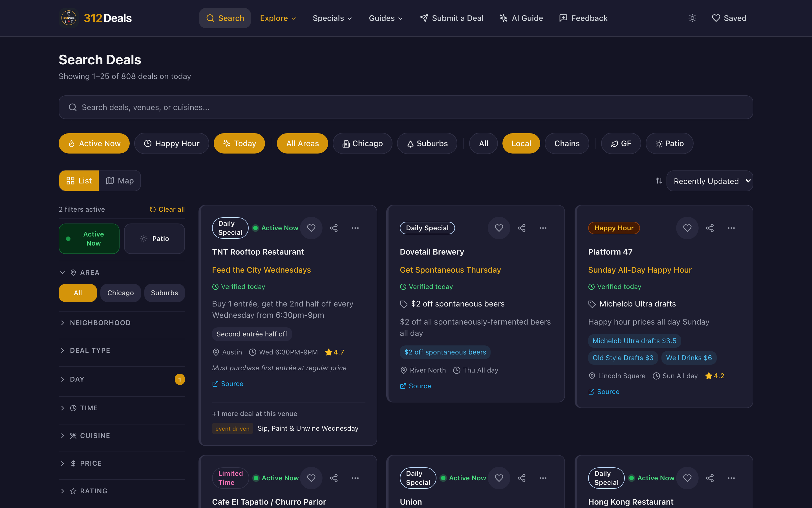
Task: Open Saved deals heart in header
Action: [729, 18]
